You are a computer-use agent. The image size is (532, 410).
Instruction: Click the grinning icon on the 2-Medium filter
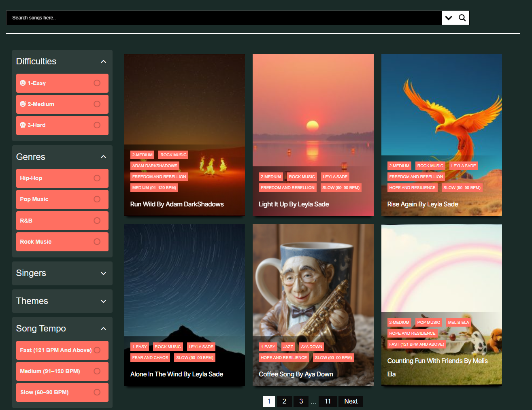point(24,104)
